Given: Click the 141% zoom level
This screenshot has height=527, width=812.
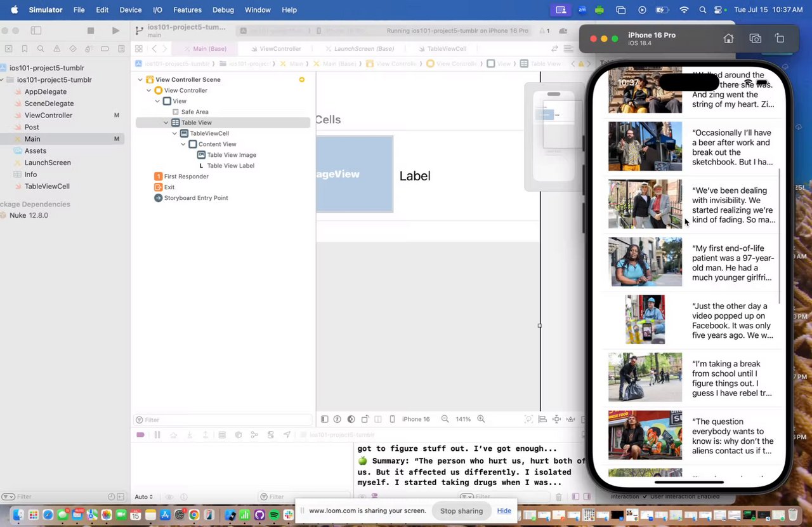Looking at the screenshot, I should [463, 419].
